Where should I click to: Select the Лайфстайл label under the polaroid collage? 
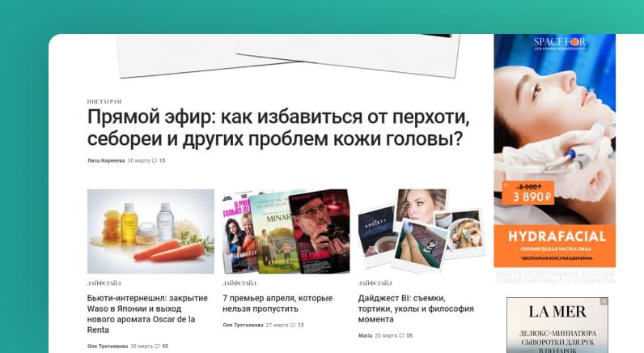click(x=375, y=283)
